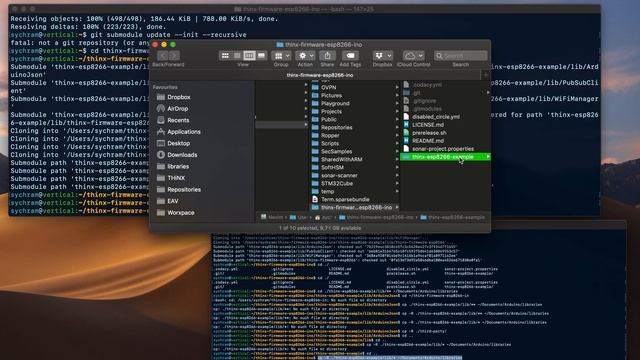Add a new Finder tab with plus button
The height and width of the screenshot is (360, 640).
tap(486, 75)
